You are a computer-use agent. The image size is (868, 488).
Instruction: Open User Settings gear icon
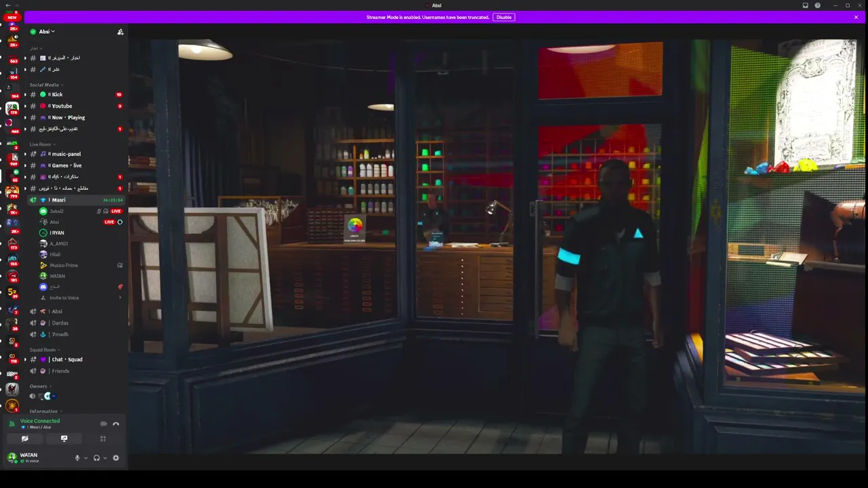tap(116, 458)
